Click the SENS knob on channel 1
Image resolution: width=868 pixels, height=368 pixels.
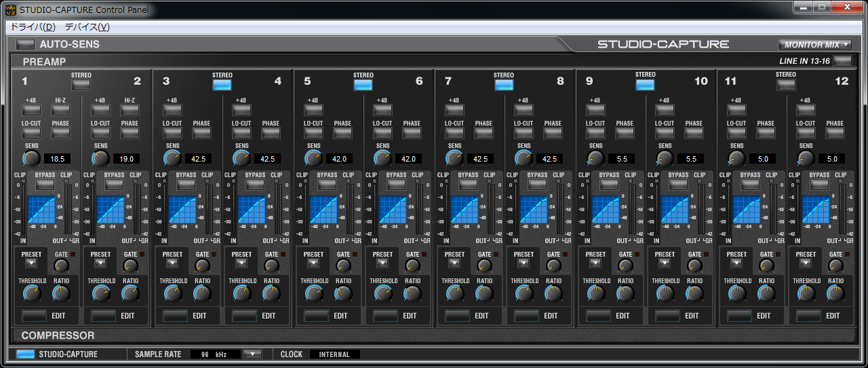pos(31,158)
